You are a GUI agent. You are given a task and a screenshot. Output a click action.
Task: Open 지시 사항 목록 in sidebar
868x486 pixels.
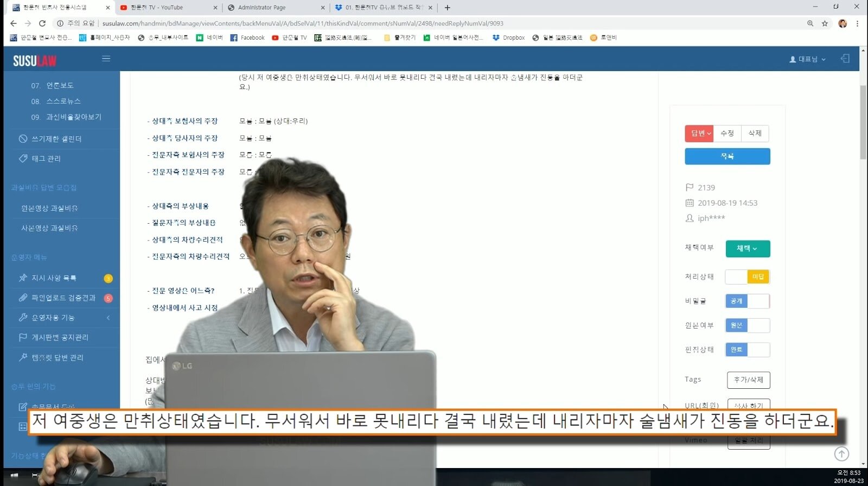(54, 278)
